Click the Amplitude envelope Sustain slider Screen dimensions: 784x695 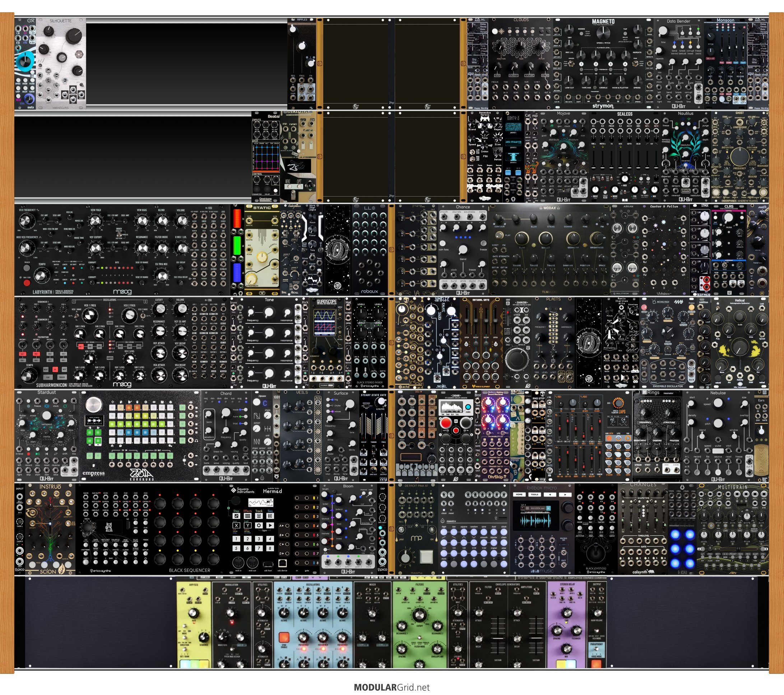536,638
